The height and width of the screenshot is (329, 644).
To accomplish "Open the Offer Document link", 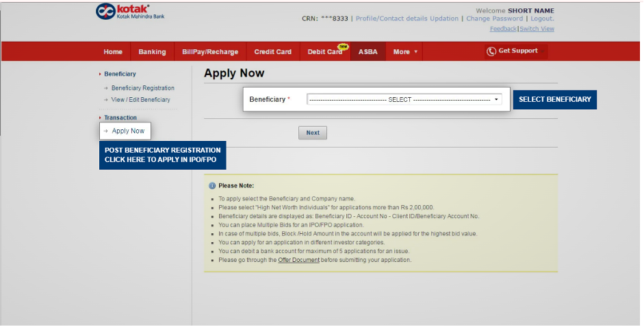I will 298,260.
